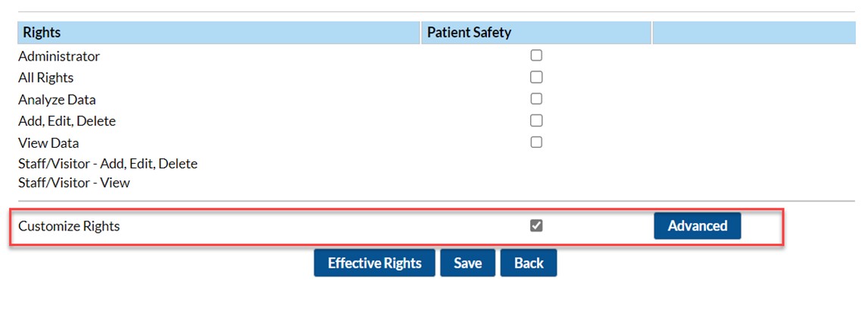Open the Advanced rights settings
Viewport: 868px width, 326px height.
[697, 226]
